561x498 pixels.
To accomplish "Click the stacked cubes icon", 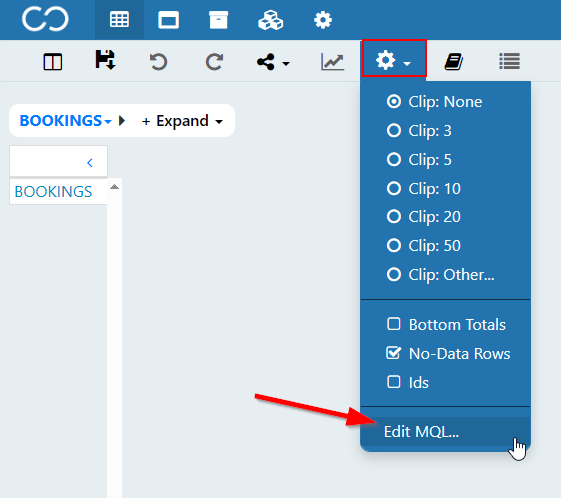I will pos(270,20).
